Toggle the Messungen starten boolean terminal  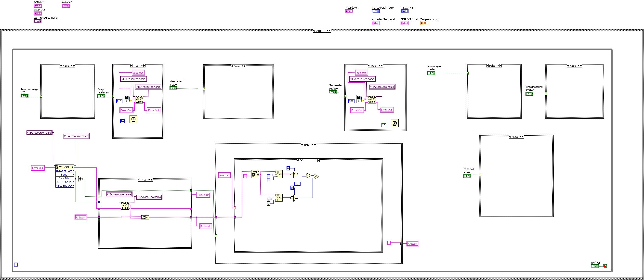point(431,73)
